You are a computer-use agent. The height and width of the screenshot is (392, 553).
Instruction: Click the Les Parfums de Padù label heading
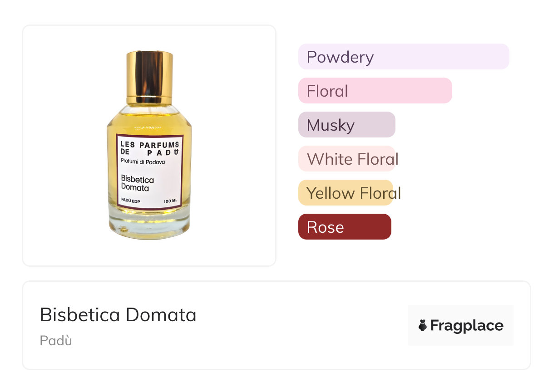pos(149,148)
